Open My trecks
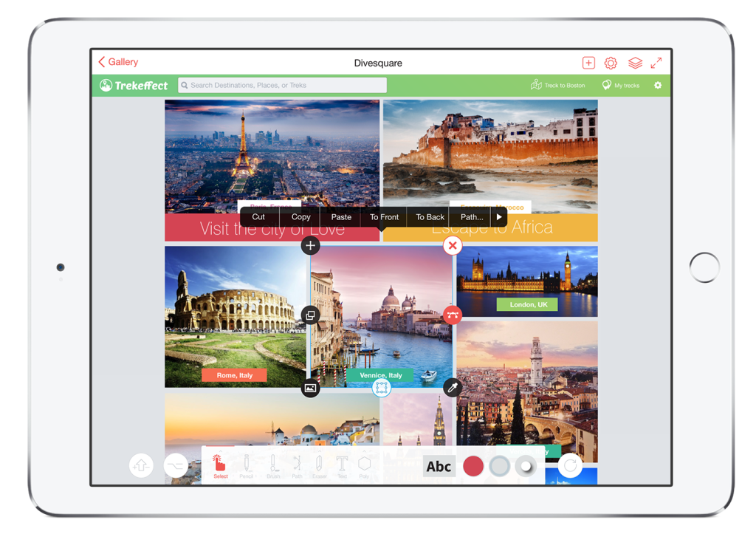This screenshot has height=534, width=756. tap(621, 85)
